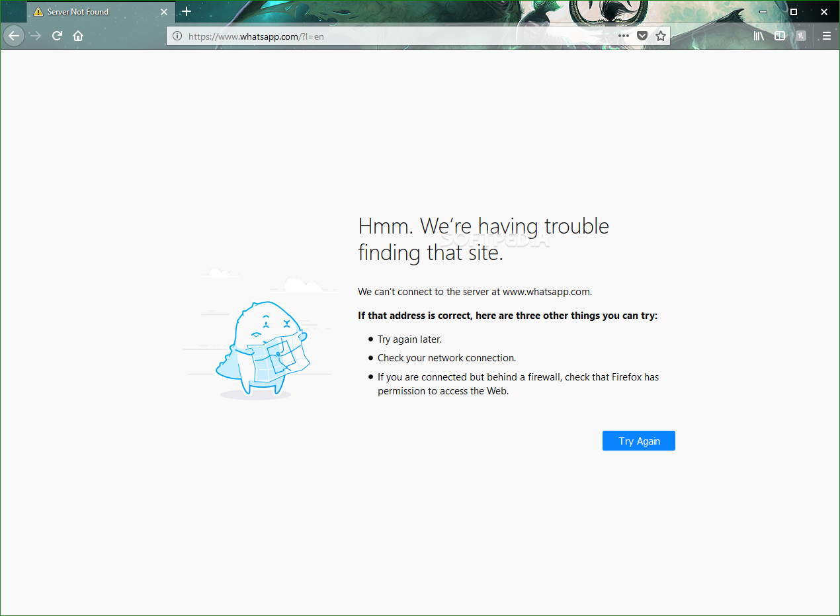Close the Firefox window
This screenshot has width=840, height=616.
pyautogui.click(x=823, y=11)
